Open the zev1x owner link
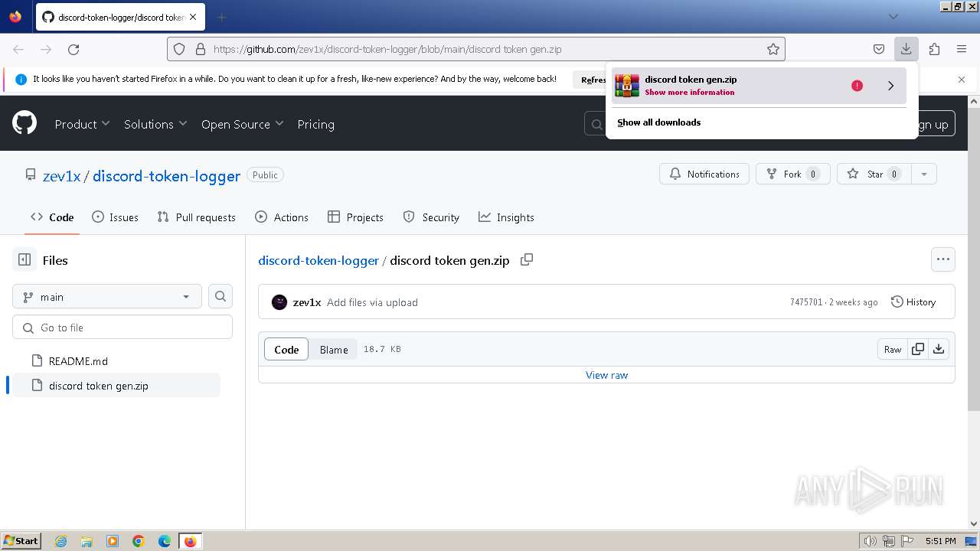The width and height of the screenshot is (980, 551). point(61,176)
